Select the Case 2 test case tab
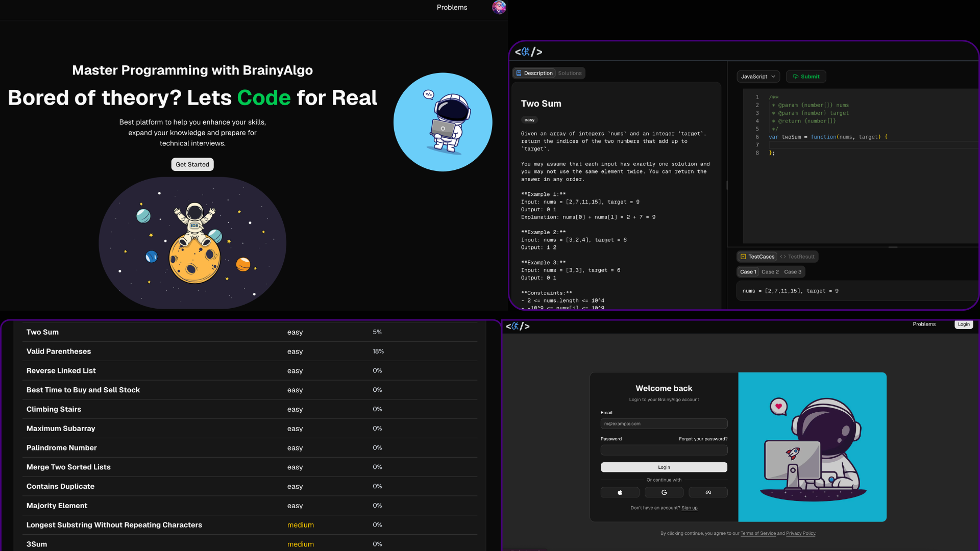The width and height of the screenshot is (980, 551). (770, 272)
